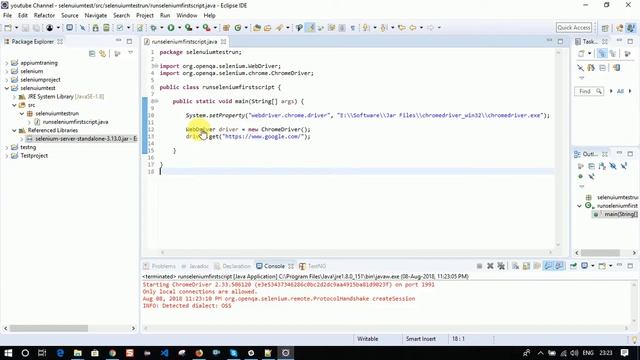Click Collapse All in Package Explorer toolbar
This screenshot has width=640, height=360.
pyautogui.click(x=92, y=54)
